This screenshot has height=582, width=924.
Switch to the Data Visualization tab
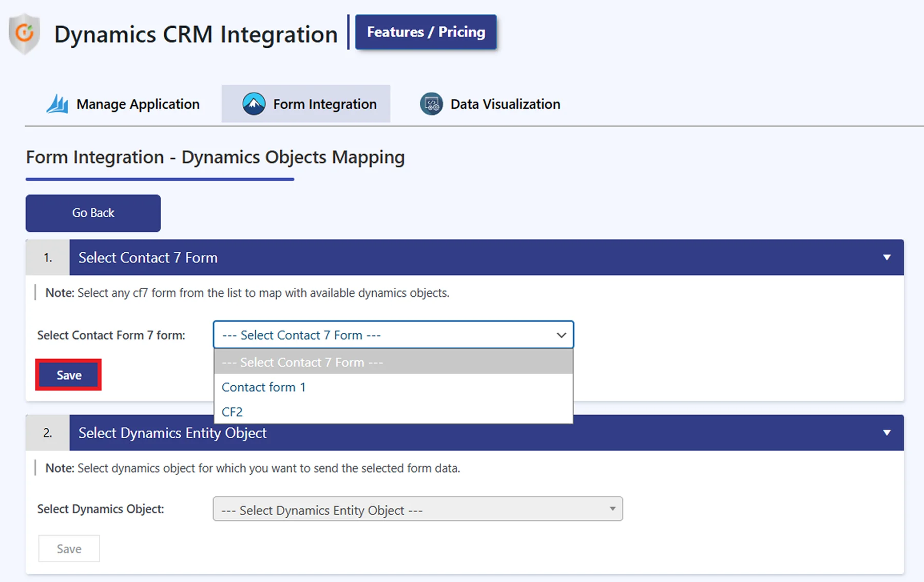[x=504, y=103]
